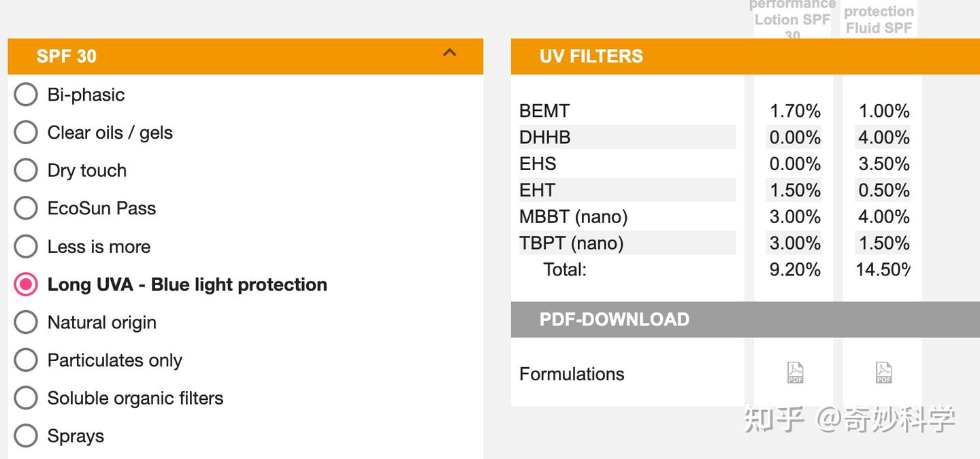Viewport: 980px width, 459px height.
Task: Click the MBBT (nano) row in the table
Action: pos(627,216)
